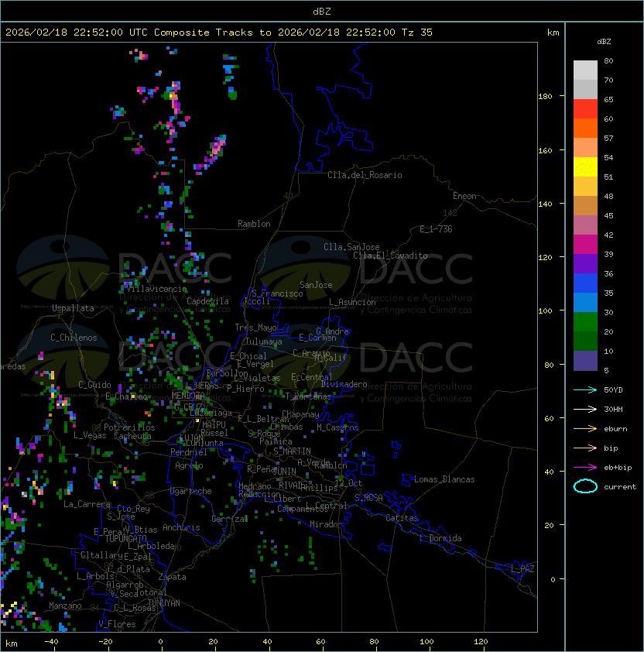Viewport: 644px width, 652px height.
Task: Click the 'L_Dormida' map label
Action: pyautogui.click(x=440, y=538)
